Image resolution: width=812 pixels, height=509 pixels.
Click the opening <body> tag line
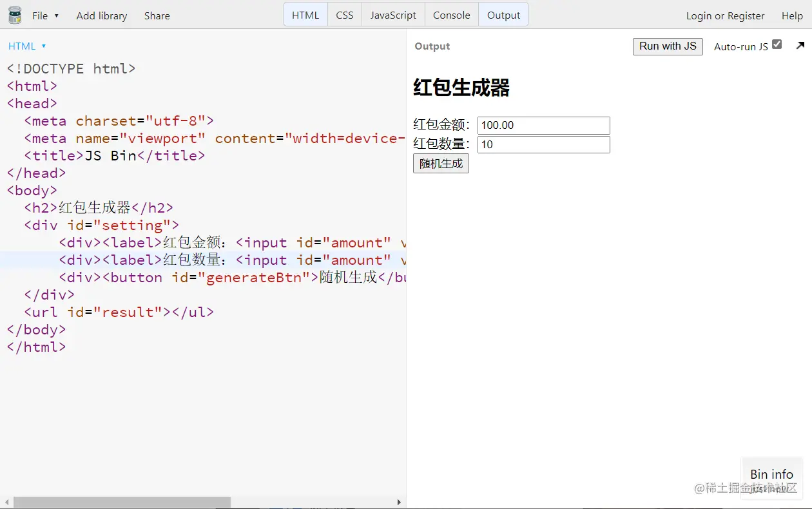(x=32, y=191)
